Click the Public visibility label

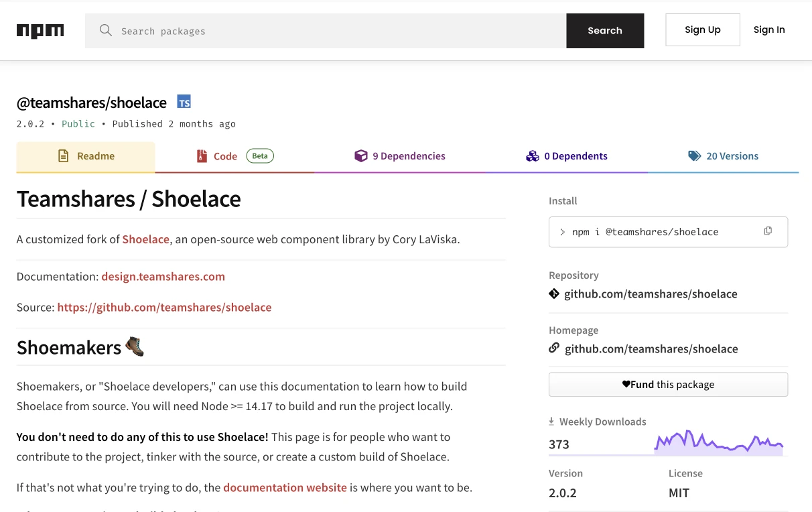point(78,124)
